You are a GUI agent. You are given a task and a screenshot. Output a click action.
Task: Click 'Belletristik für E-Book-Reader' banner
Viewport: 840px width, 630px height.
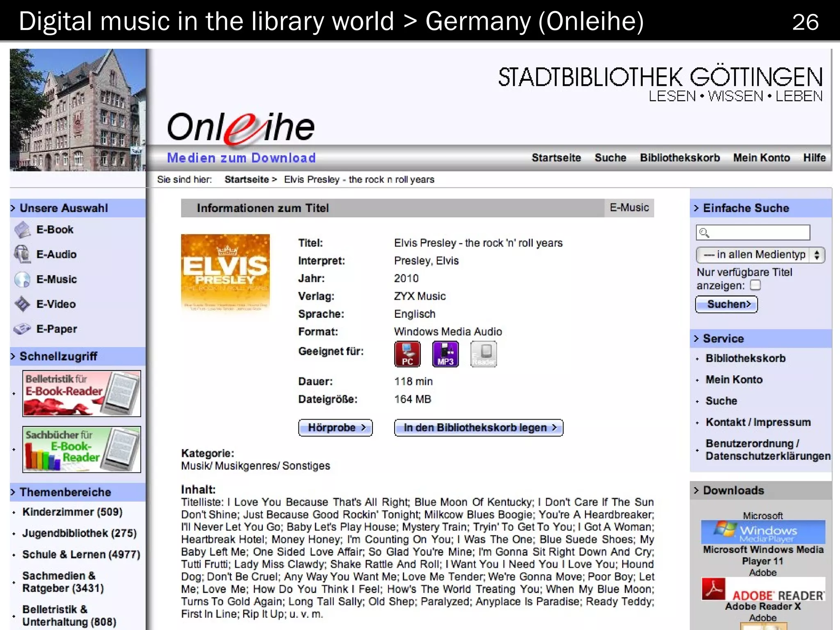pyautogui.click(x=82, y=394)
